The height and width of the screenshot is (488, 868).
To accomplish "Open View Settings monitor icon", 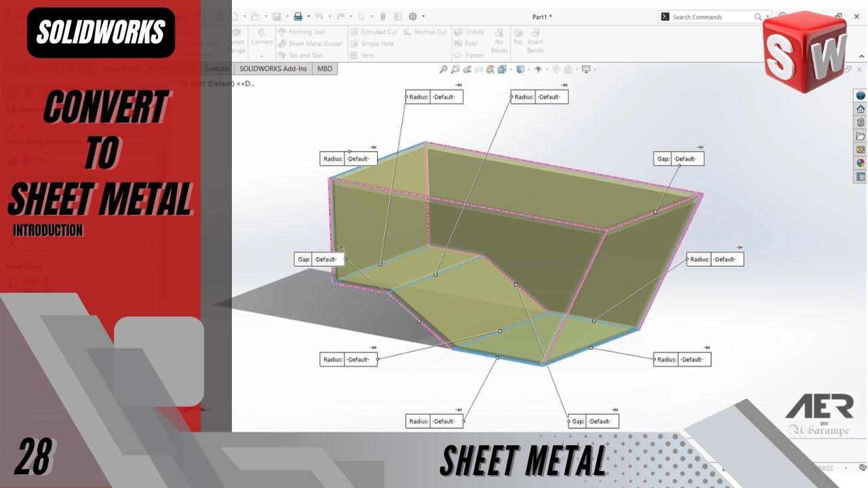I will (586, 68).
